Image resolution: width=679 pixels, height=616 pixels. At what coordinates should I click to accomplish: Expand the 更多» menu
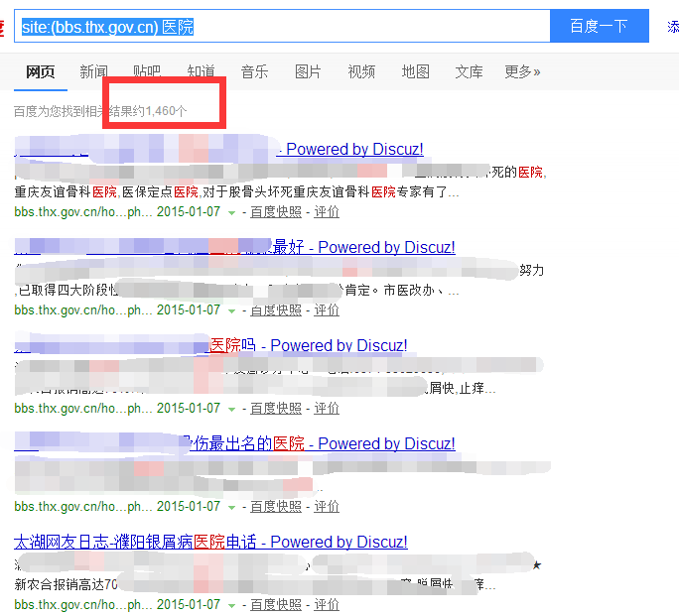tap(522, 71)
